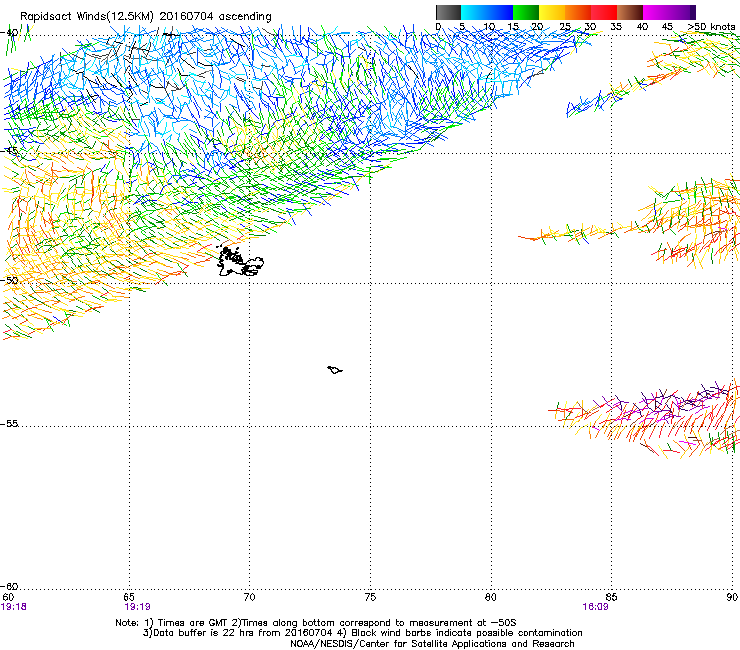This screenshot has width=740, height=650.
Task: Click the '>50 knots' legend label
Action: pos(711,27)
